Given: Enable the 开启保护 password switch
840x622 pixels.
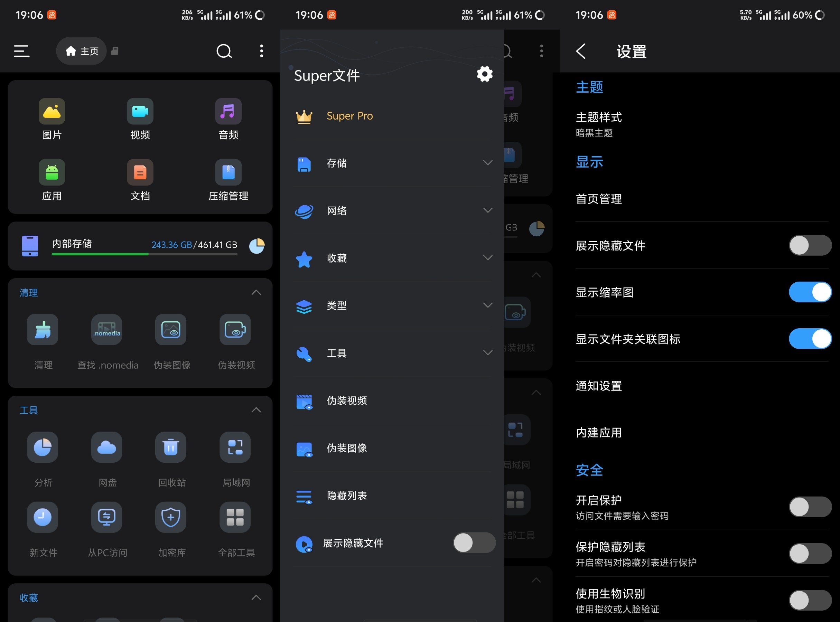Looking at the screenshot, I should [810, 507].
